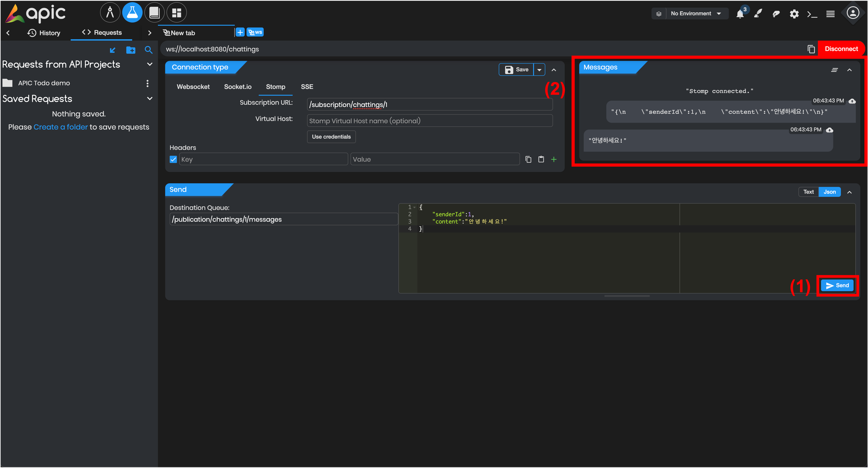Switch to the History tab

click(44, 33)
